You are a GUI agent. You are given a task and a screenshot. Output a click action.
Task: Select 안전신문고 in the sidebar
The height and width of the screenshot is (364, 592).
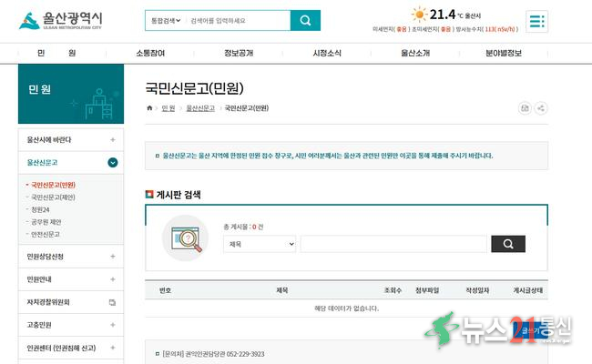46,234
